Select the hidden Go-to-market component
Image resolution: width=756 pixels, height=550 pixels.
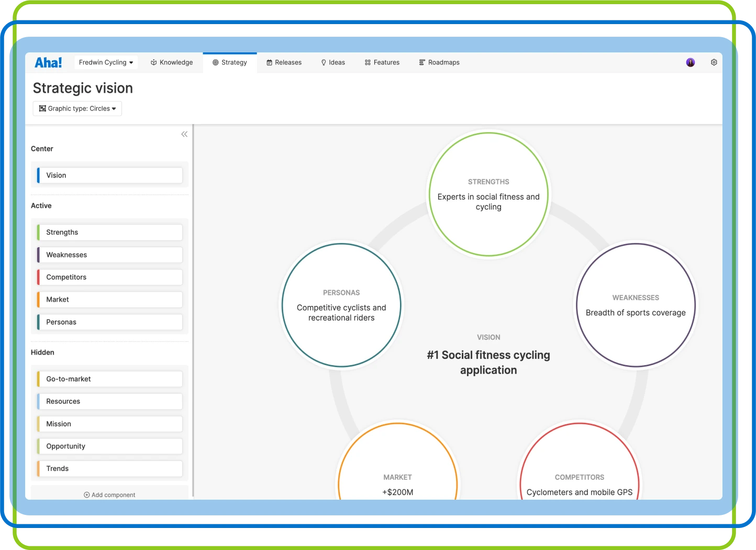(110, 379)
